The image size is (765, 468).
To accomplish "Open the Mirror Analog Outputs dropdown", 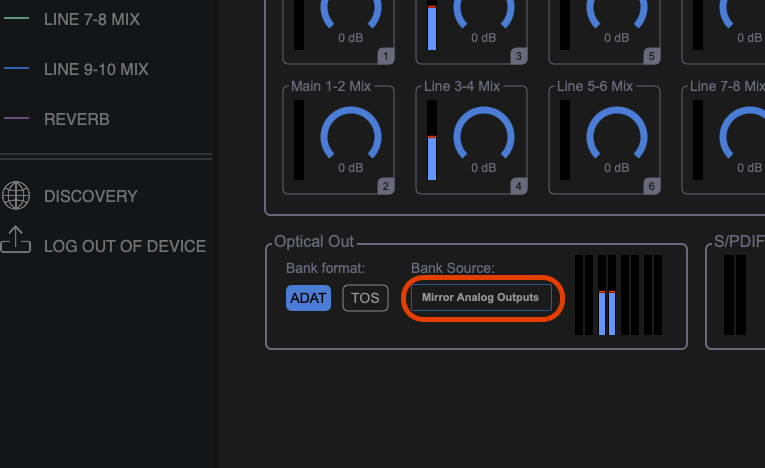I will click(x=482, y=297).
